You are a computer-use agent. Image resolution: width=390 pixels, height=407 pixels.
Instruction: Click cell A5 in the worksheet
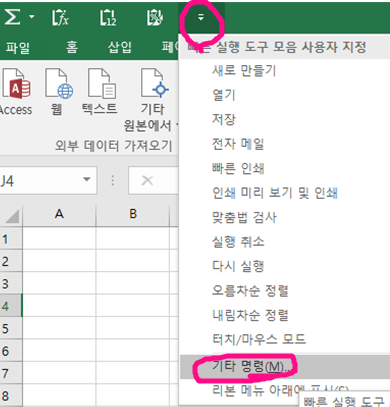click(x=59, y=328)
